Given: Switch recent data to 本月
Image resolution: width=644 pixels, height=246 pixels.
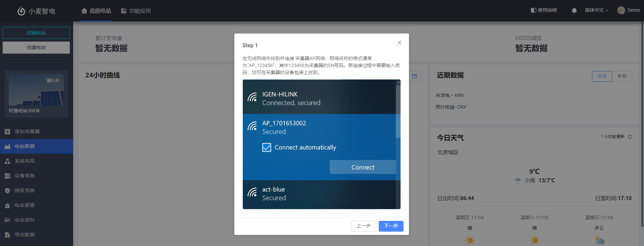Looking at the screenshot, I should click(x=622, y=76).
